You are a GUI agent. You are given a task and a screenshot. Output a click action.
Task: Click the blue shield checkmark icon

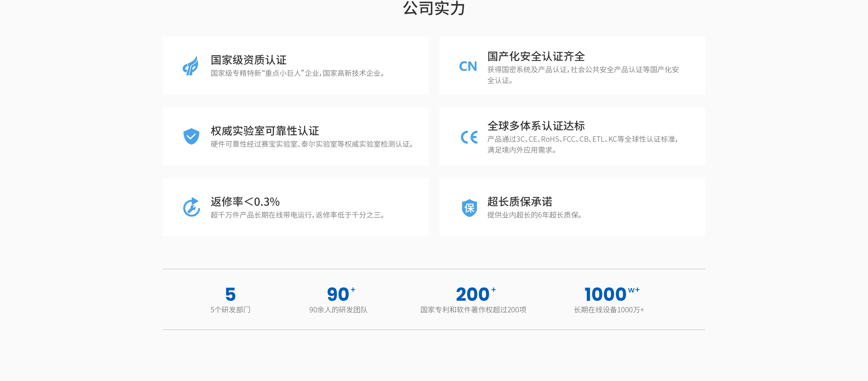click(191, 136)
